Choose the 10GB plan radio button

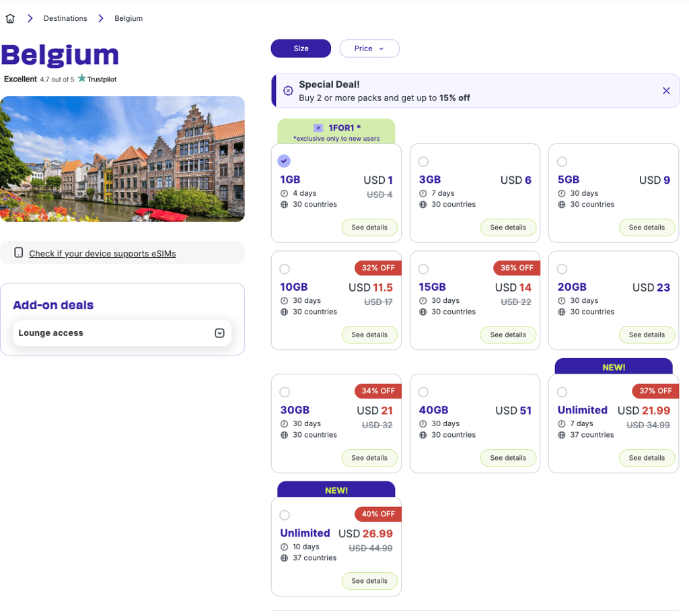click(x=285, y=269)
